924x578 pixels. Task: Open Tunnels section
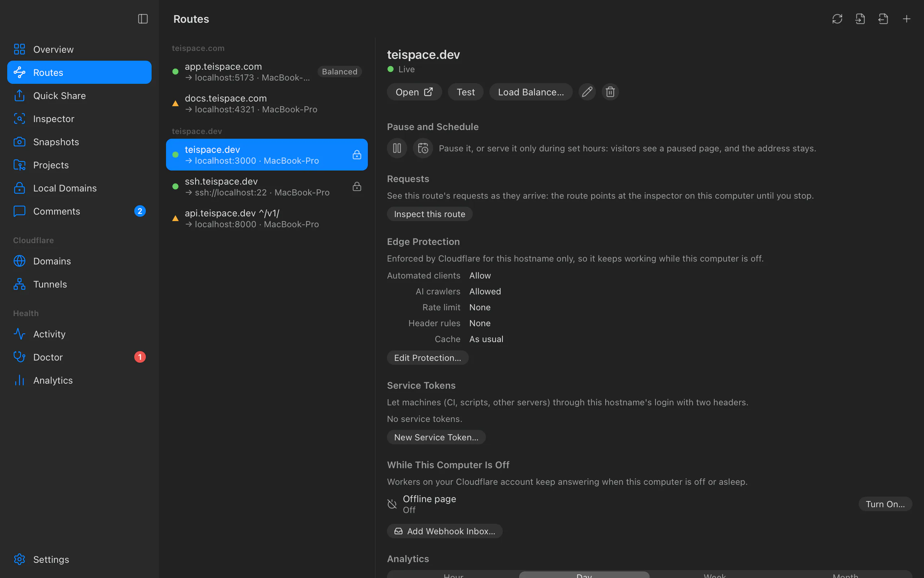tap(79, 284)
